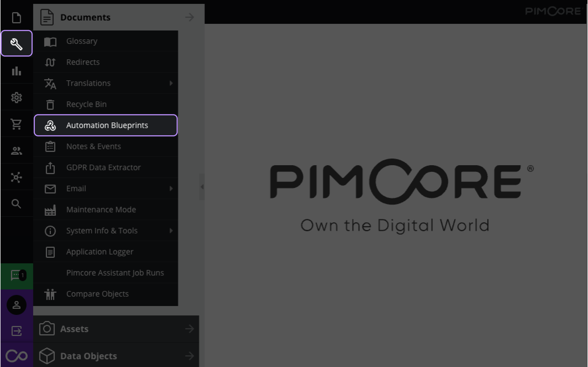Click the Pimcore Assistant Job Runs item
The height and width of the screenshot is (367, 588).
tap(115, 273)
